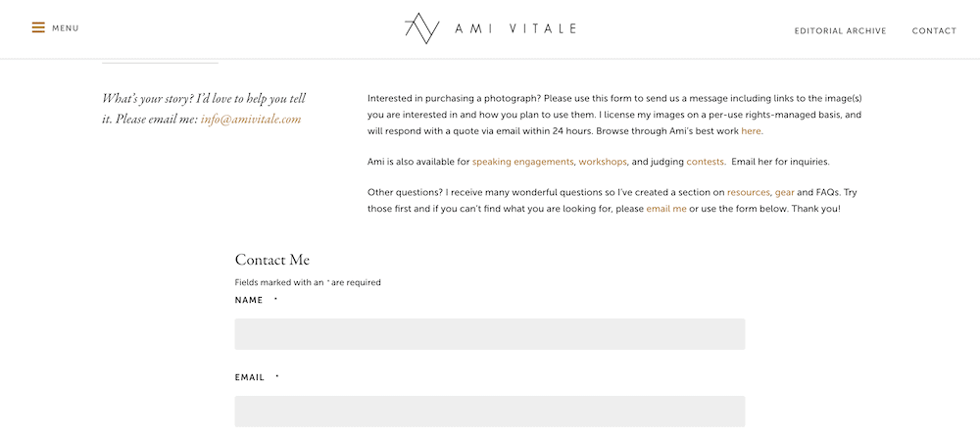Image resolution: width=980 pixels, height=440 pixels.
Task: Email info@amivitale.com link
Action: (251, 119)
